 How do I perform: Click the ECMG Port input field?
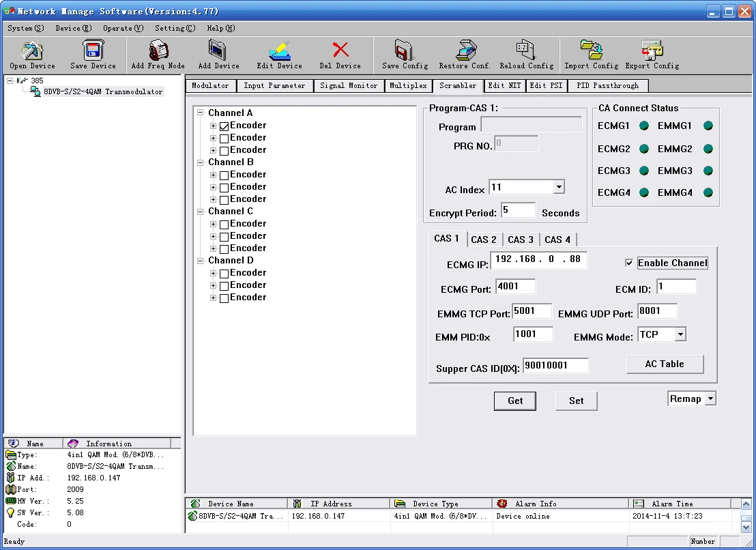pos(515,287)
